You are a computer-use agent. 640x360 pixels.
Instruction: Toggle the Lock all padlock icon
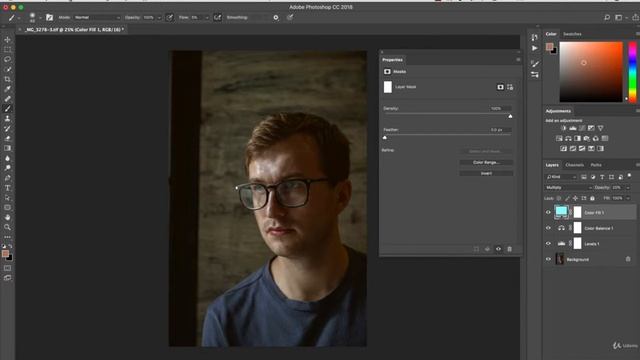(592, 198)
